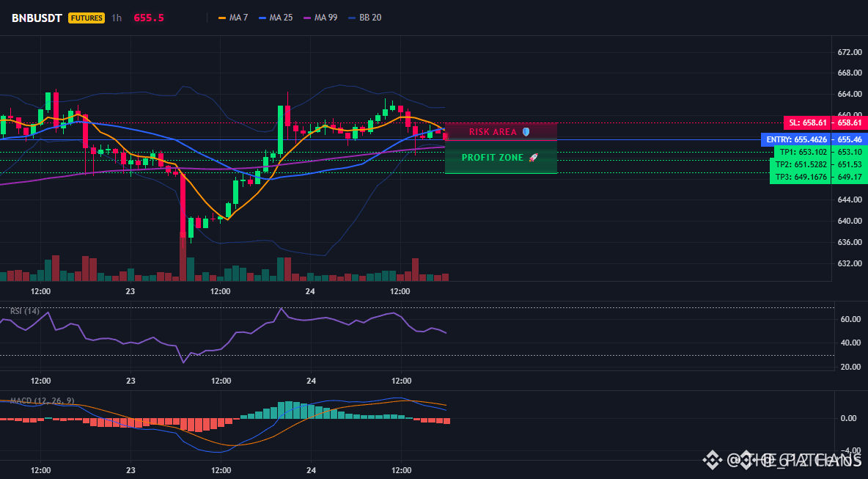Click the MACD (12, 26, 9) indicator label
Image resolution: width=868 pixels, height=479 pixels.
42,401
